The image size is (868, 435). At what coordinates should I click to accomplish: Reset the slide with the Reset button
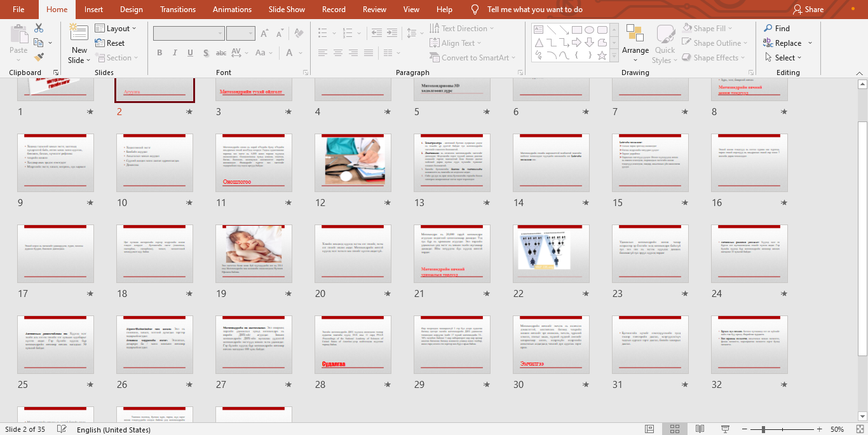point(110,43)
